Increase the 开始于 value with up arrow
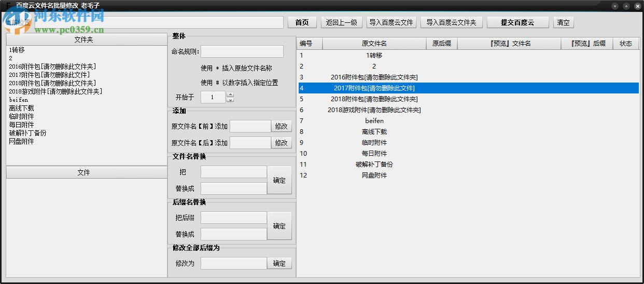 point(230,94)
